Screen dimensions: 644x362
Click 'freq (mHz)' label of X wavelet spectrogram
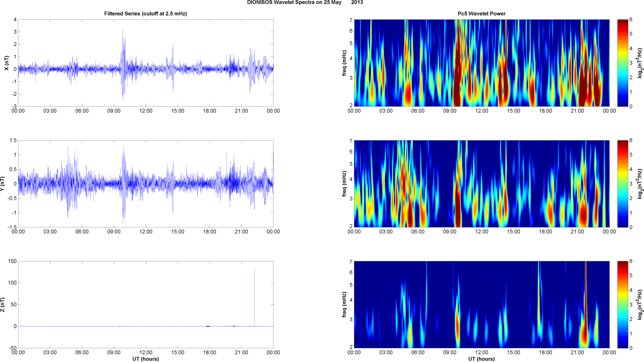[345, 63]
